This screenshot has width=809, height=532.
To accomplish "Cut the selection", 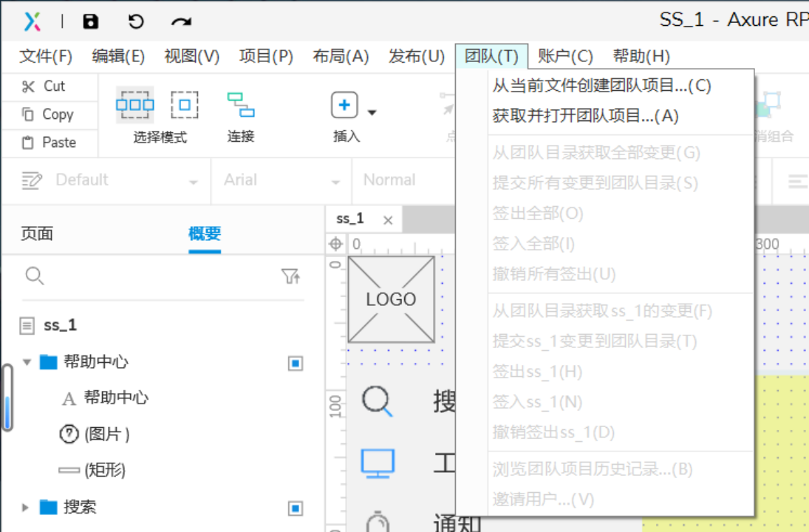I will [44, 86].
